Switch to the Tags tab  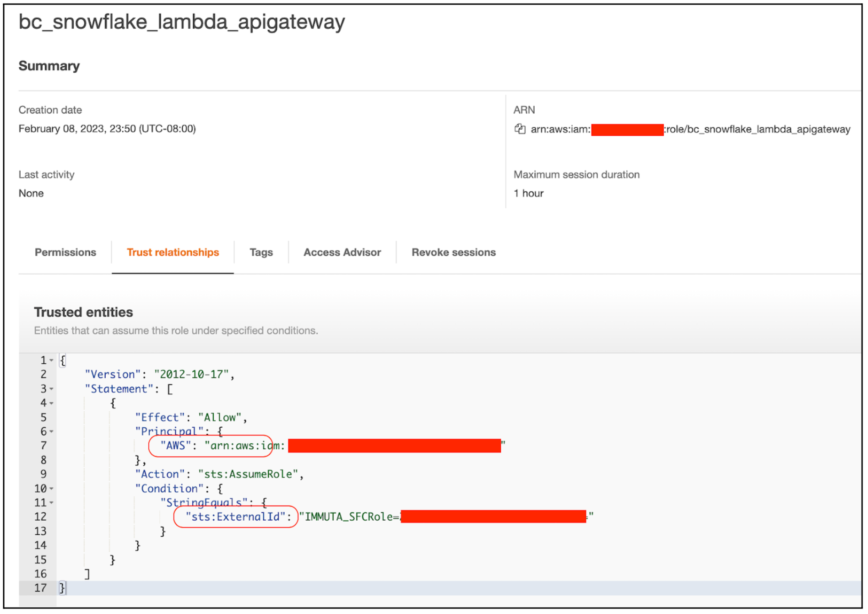point(261,252)
